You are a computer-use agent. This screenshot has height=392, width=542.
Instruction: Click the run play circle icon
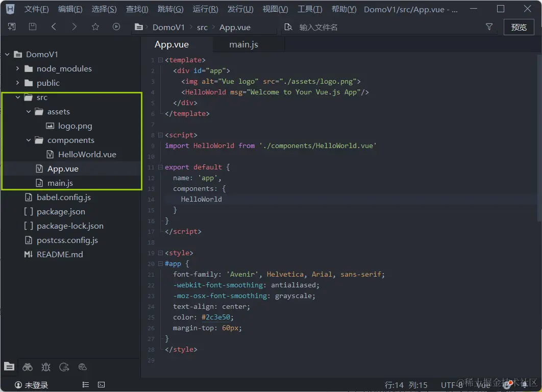(116, 27)
